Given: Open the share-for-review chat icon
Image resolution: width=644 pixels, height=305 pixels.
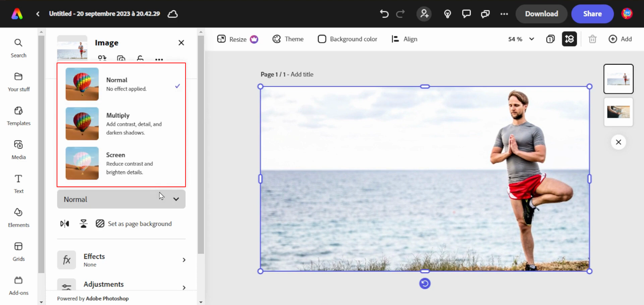Looking at the screenshot, I should click(485, 14).
